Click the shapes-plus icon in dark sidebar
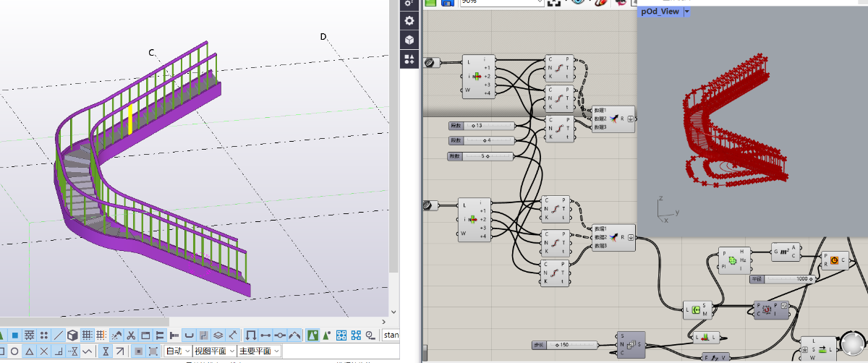The image size is (868, 363). coord(409,58)
